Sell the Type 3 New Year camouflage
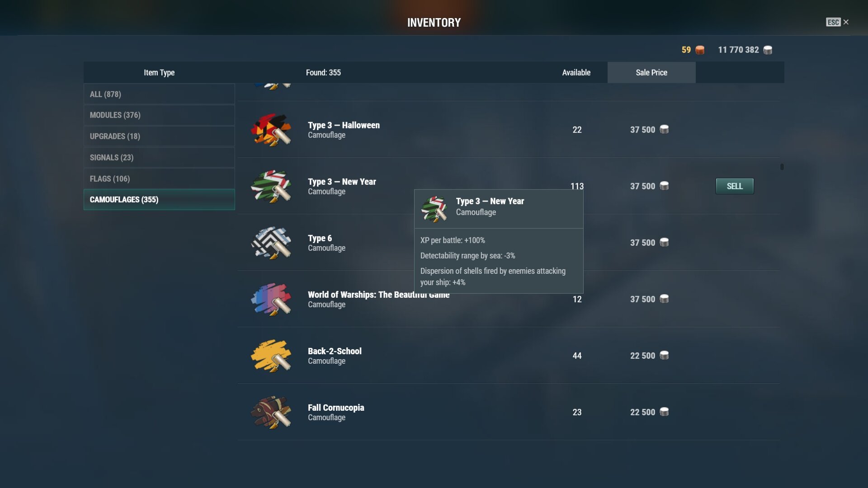 (735, 186)
